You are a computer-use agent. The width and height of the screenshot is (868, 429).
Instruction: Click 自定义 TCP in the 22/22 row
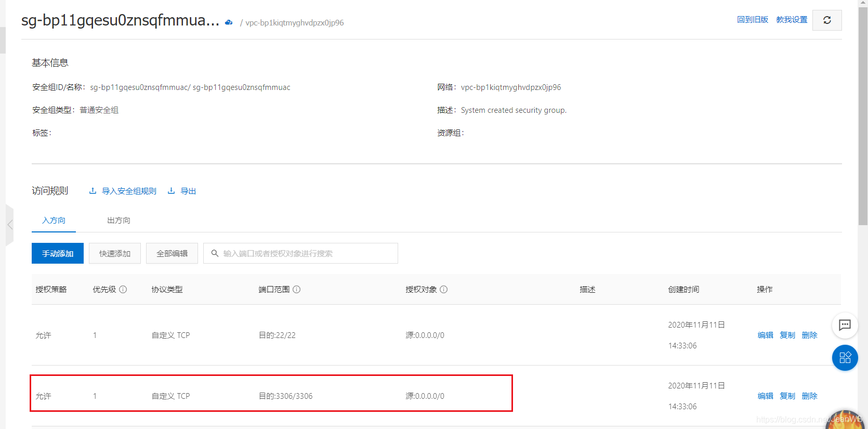pos(170,335)
